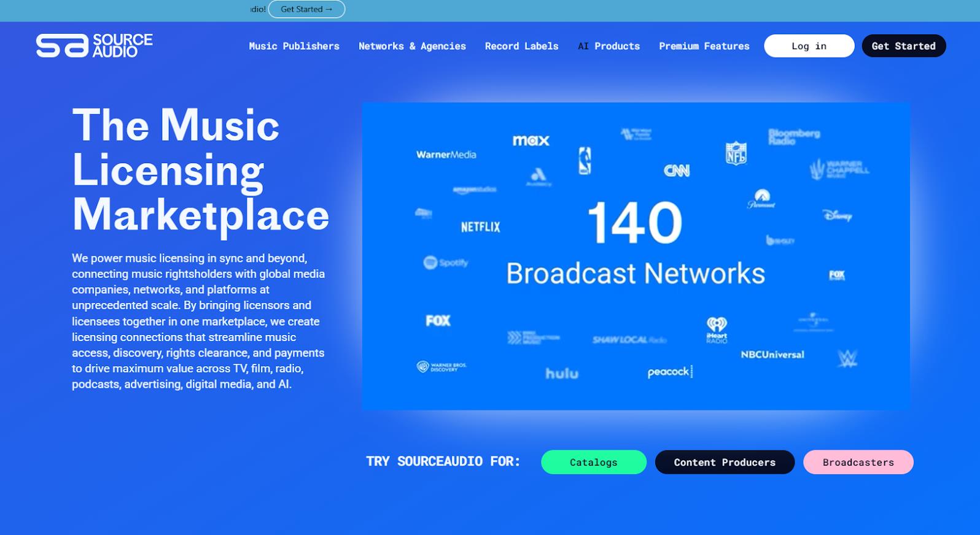Click the Log in button
Screen dimensions: 980x535
[809, 46]
